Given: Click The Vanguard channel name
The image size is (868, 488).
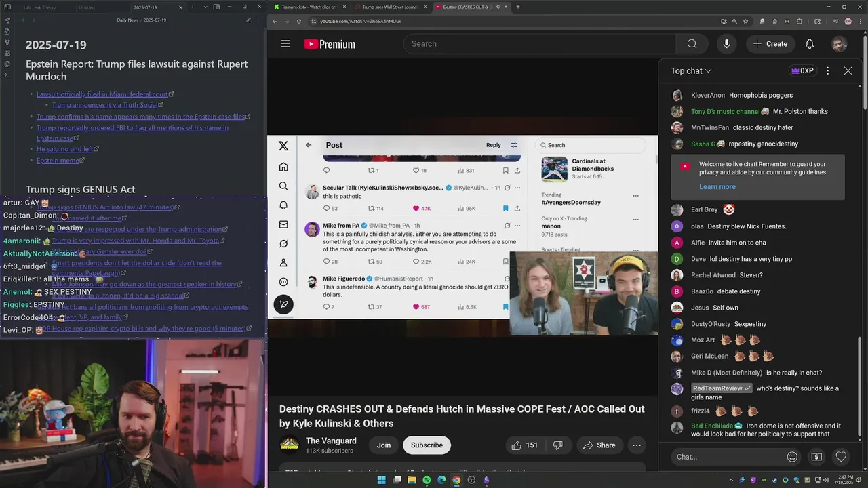Looking at the screenshot, I should click(x=331, y=441).
